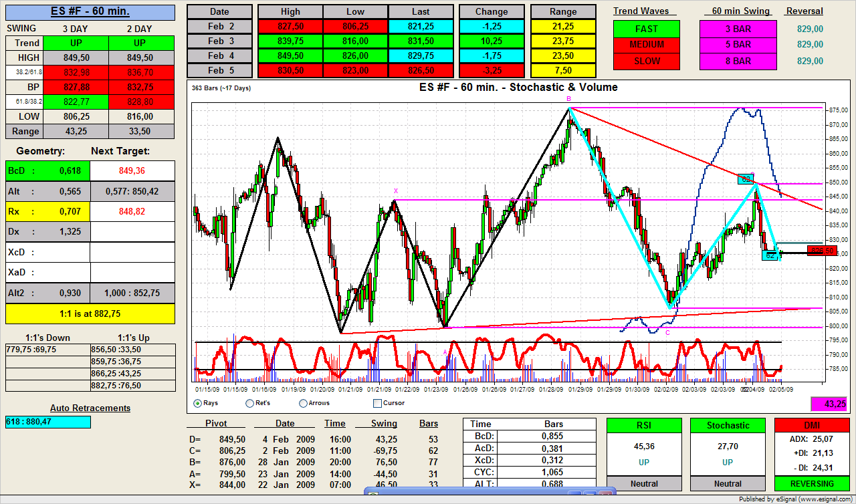This screenshot has width=856, height=504.
Task: Click the next target value 849,36
Action: (132, 170)
